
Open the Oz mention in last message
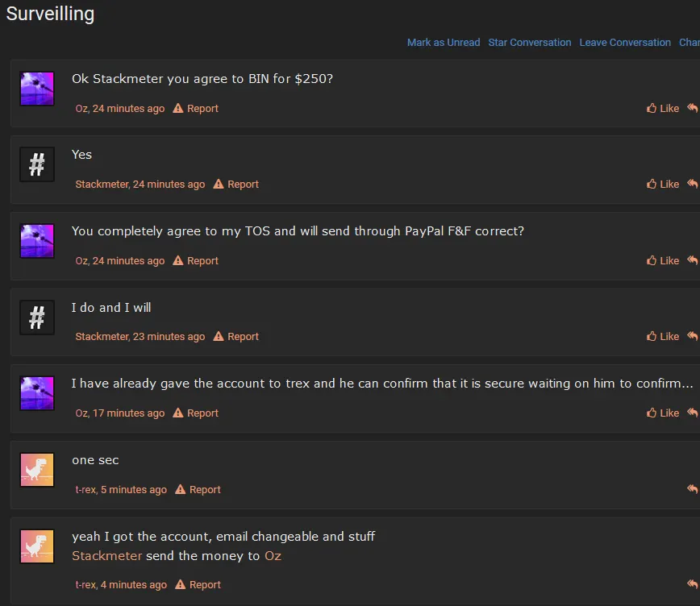tap(273, 556)
